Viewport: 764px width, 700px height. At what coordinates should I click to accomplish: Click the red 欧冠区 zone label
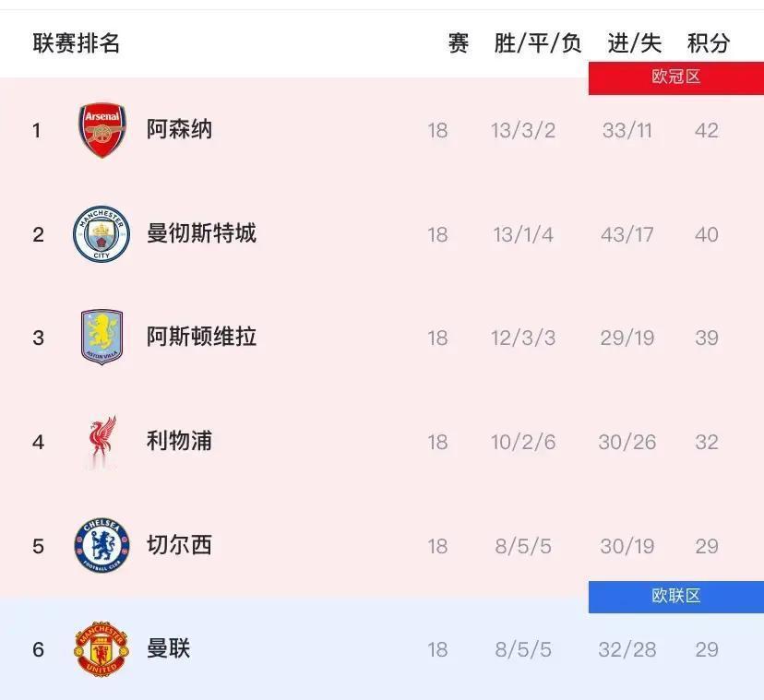click(x=676, y=77)
